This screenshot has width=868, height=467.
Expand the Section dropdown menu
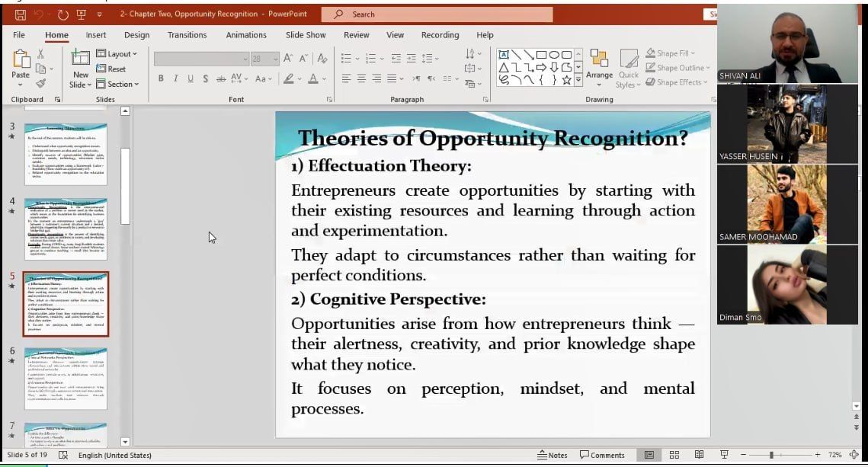point(117,84)
